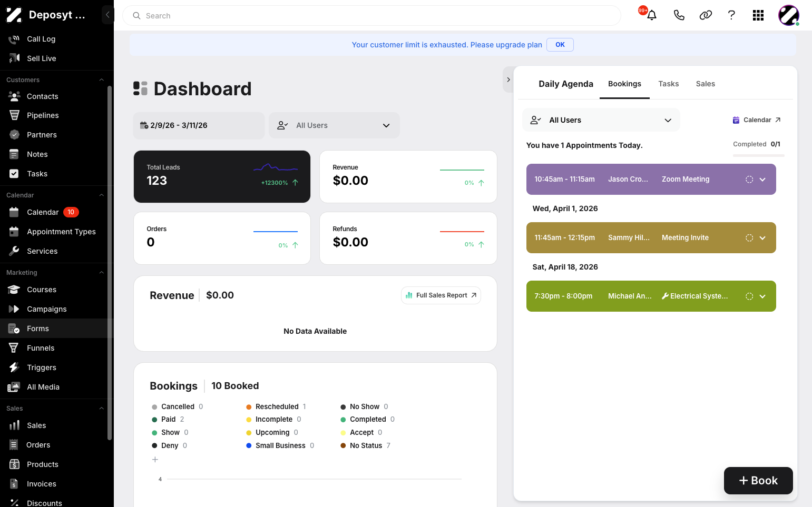Image resolution: width=812 pixels, height=507 pixels.
Task: Collapse the Marketing sidebar section
Action: click(101, 273)
